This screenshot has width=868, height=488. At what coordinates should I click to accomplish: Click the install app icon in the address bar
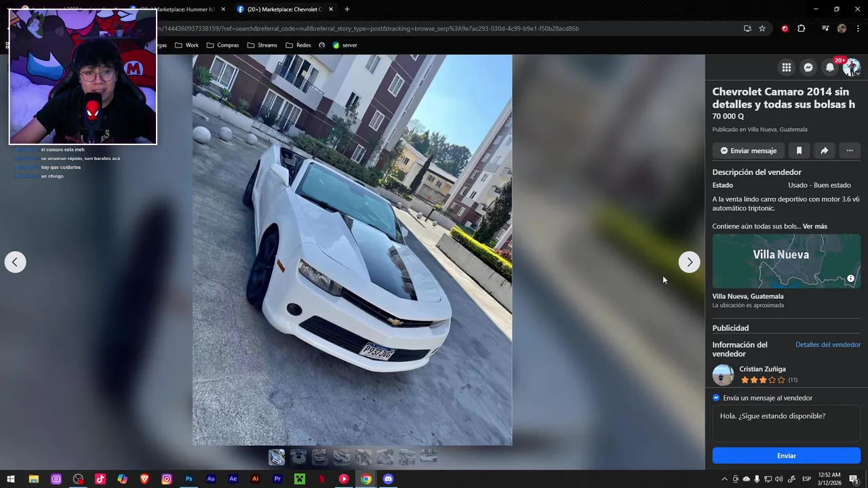point(747,28)
